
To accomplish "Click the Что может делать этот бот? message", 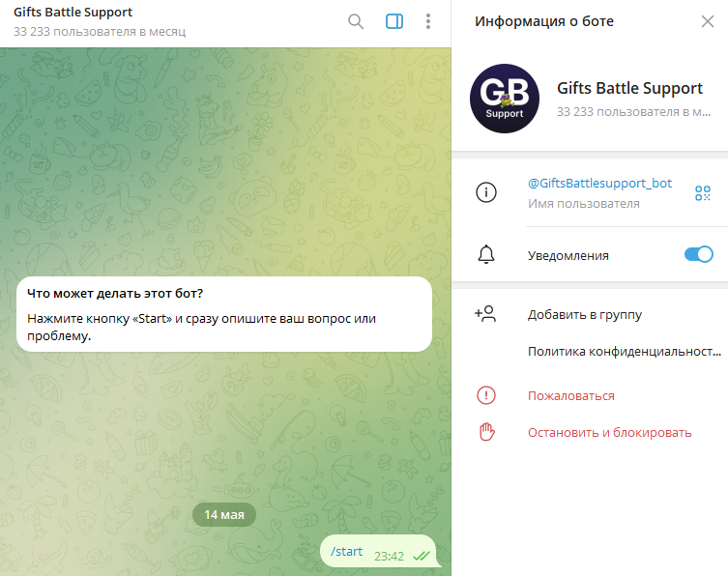I will tap(224, 314).
